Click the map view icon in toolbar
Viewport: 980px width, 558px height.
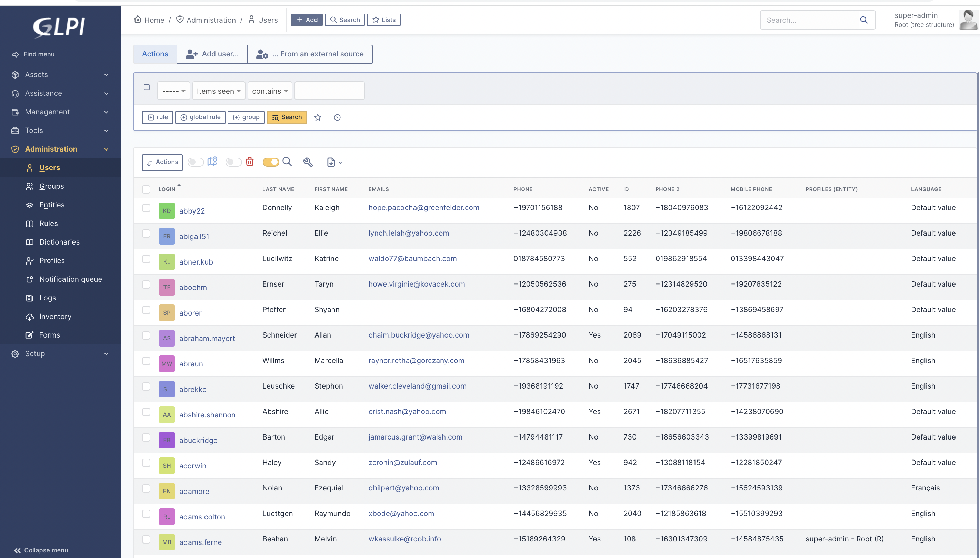212,162
